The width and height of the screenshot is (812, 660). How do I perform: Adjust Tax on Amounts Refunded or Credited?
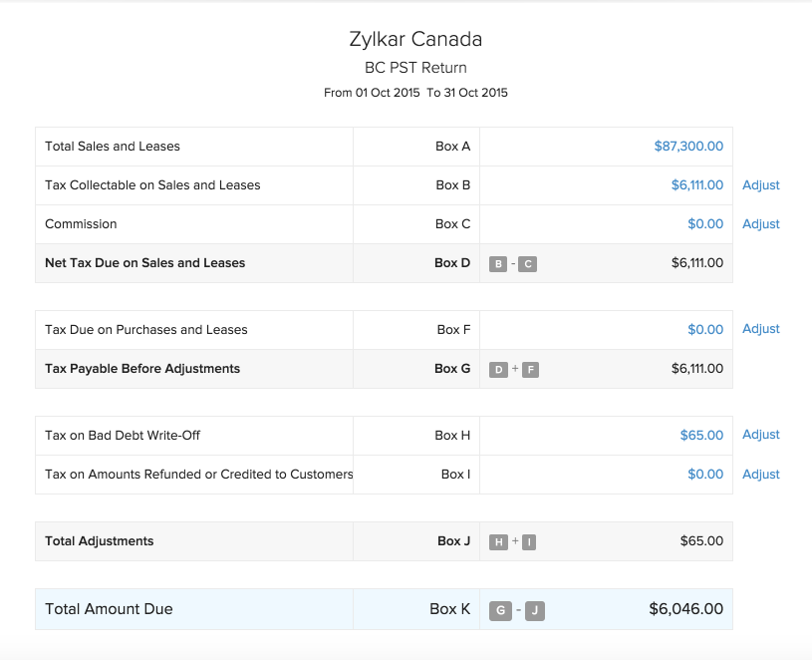[761, 475]
